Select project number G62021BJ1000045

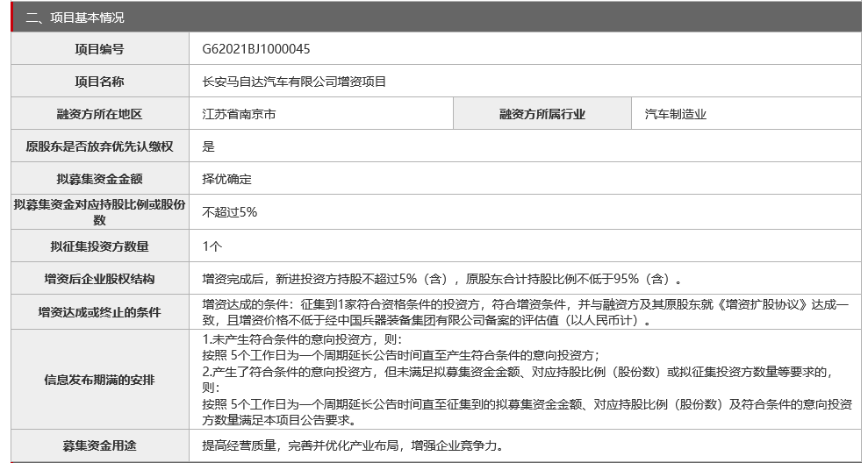point(256,49)
